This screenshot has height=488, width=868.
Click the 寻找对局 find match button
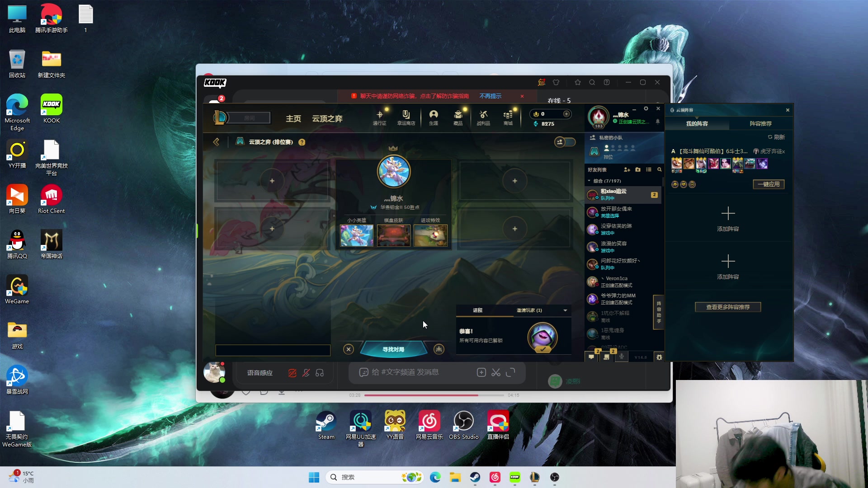(393, 349)
